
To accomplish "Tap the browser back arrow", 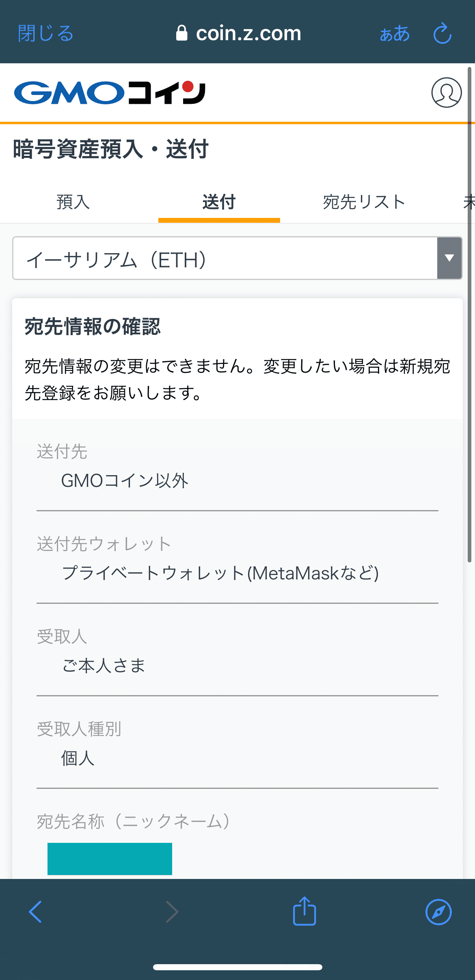I will (35, 911).
